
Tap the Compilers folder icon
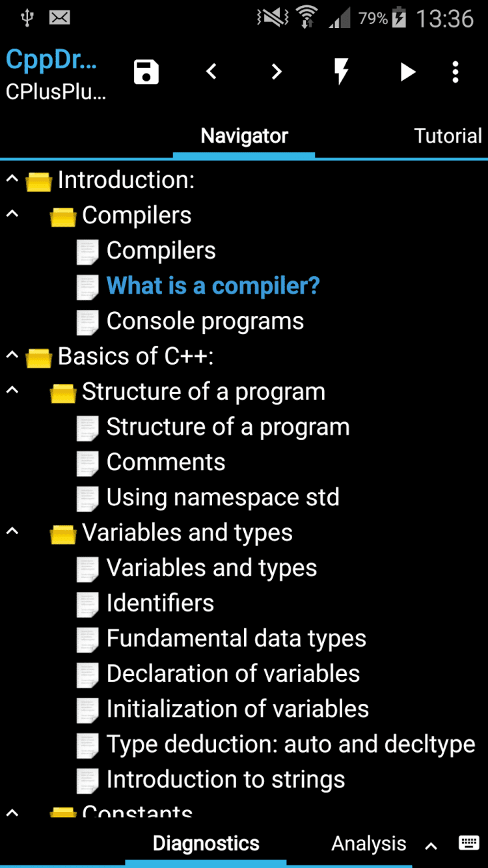coord(63,216)
